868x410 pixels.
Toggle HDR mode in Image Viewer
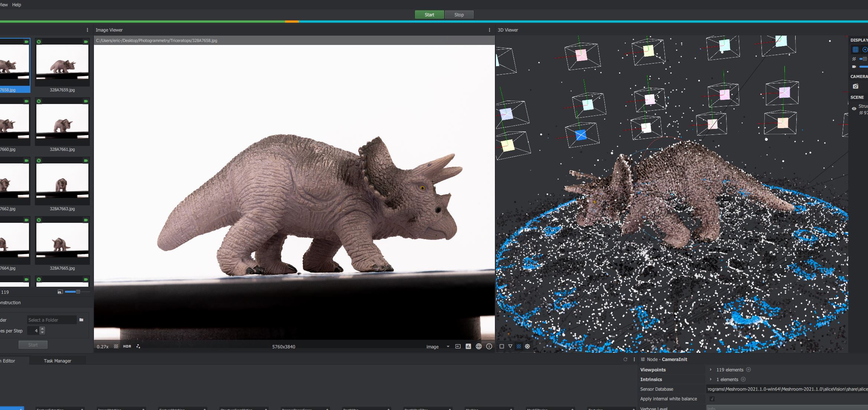(x=127, y=346)
